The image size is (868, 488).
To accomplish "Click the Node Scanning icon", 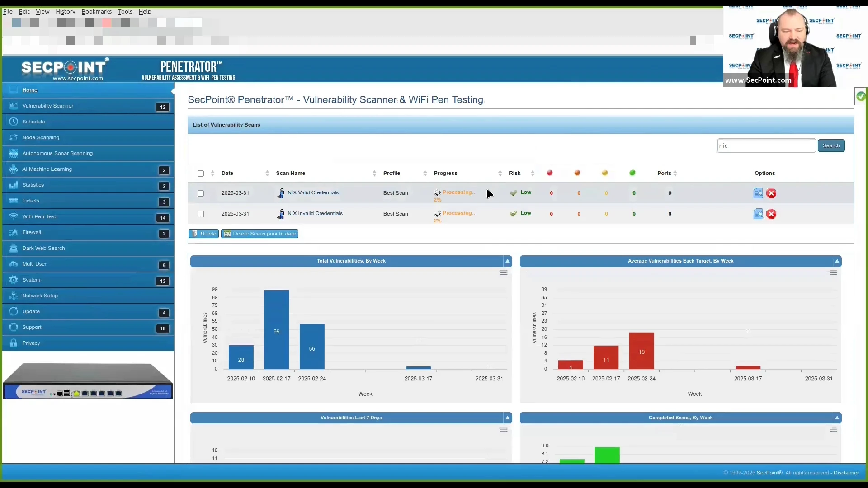I will coord(14,137).
